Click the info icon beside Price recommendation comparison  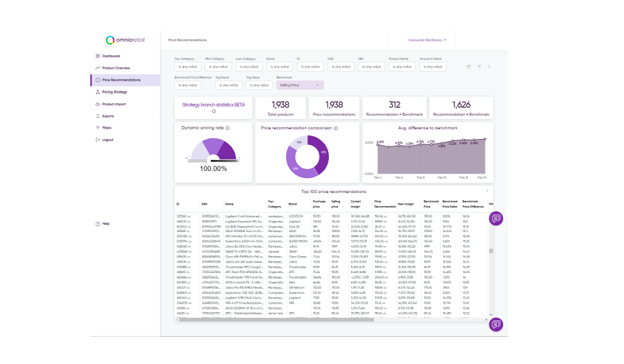pyautogui.click(x=336, y=128)
